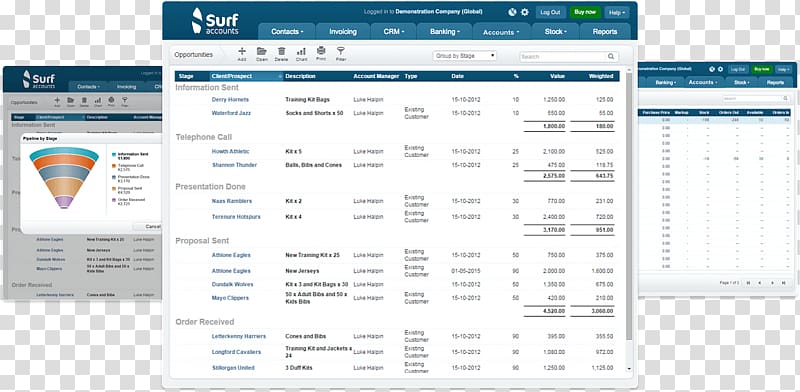Click Print icon in left background window
Image resolution: width=800 pixels, height=392 pixels.
[x=111, y=100]
